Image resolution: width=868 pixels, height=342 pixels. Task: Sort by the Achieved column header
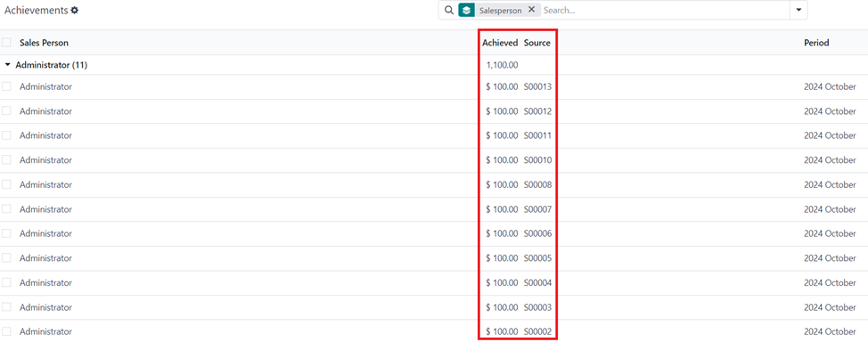500,43
